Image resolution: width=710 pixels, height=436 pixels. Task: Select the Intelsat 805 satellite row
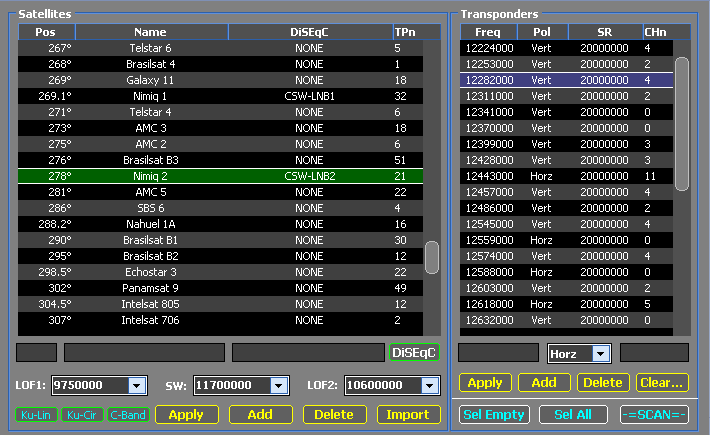(221, 304)
